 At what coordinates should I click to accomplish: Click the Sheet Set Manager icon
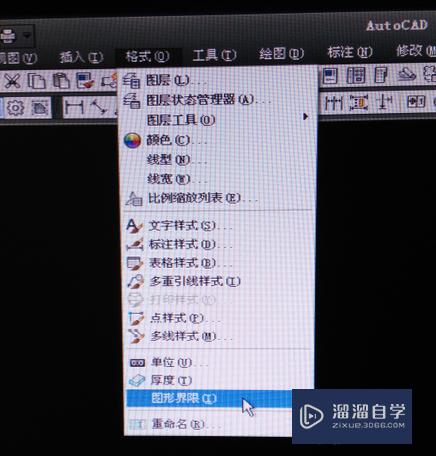coord(407,74)
